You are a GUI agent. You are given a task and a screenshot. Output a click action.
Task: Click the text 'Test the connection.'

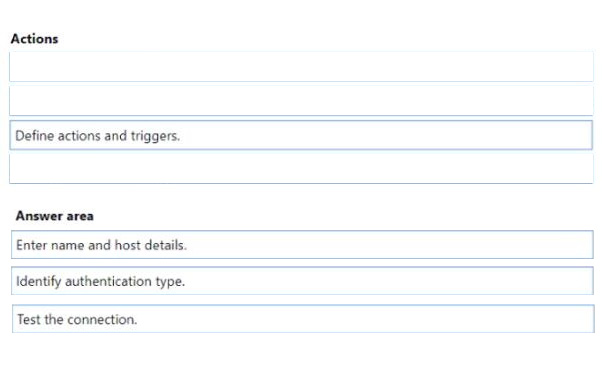pyautogui.click(x=77, y=319)
